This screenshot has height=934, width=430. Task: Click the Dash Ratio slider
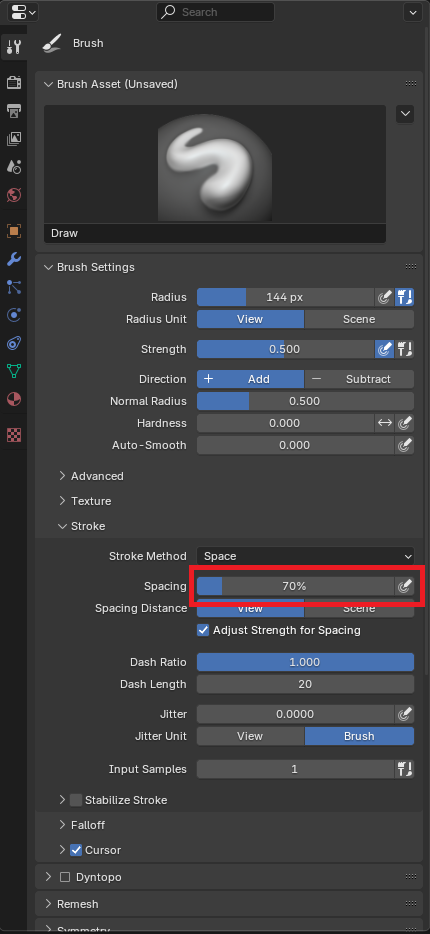305,662
